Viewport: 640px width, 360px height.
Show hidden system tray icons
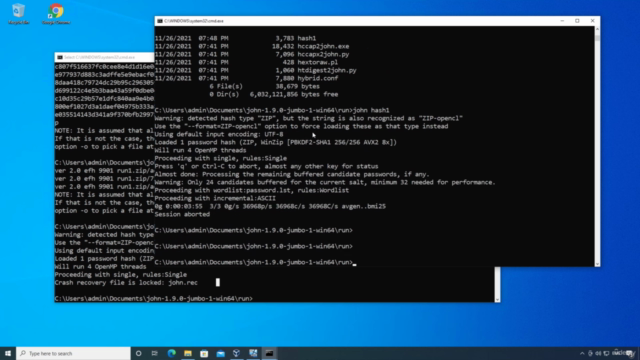(x=582, y=353)
